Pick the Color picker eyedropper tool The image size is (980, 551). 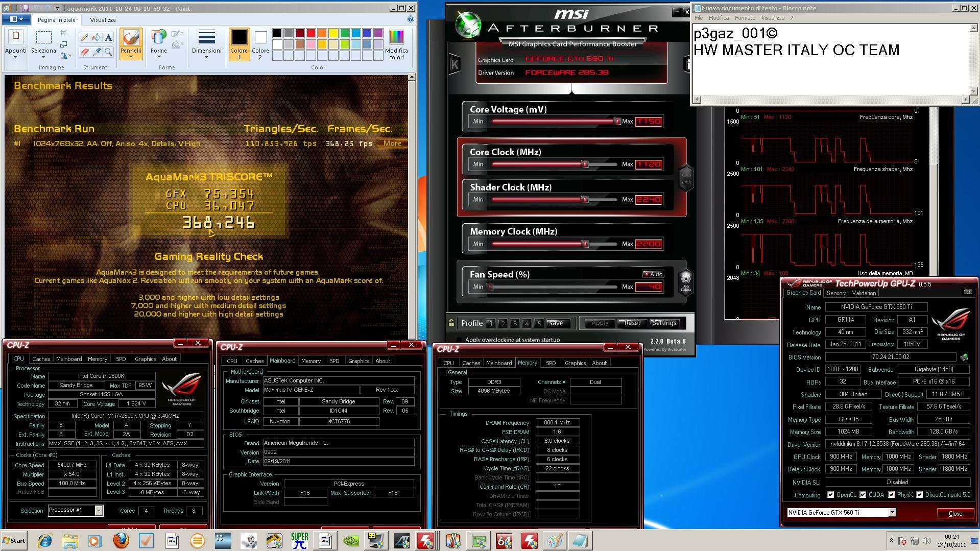pyautogui.click(x=97, y=52)
